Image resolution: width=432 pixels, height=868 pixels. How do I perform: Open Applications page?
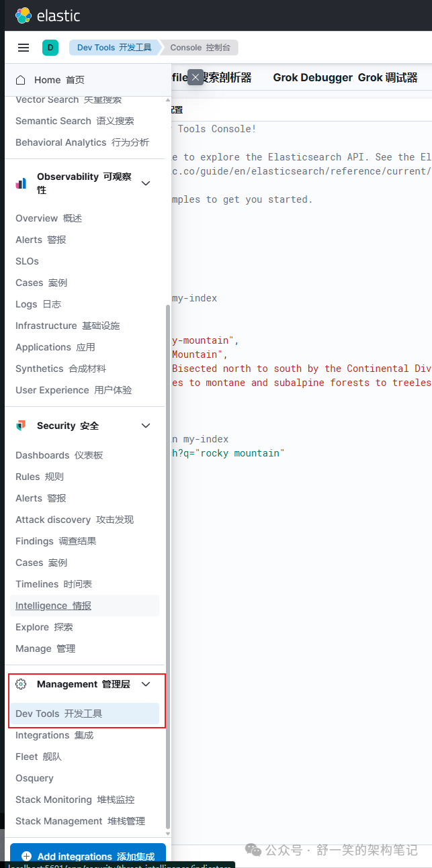[x=55, y=347]
